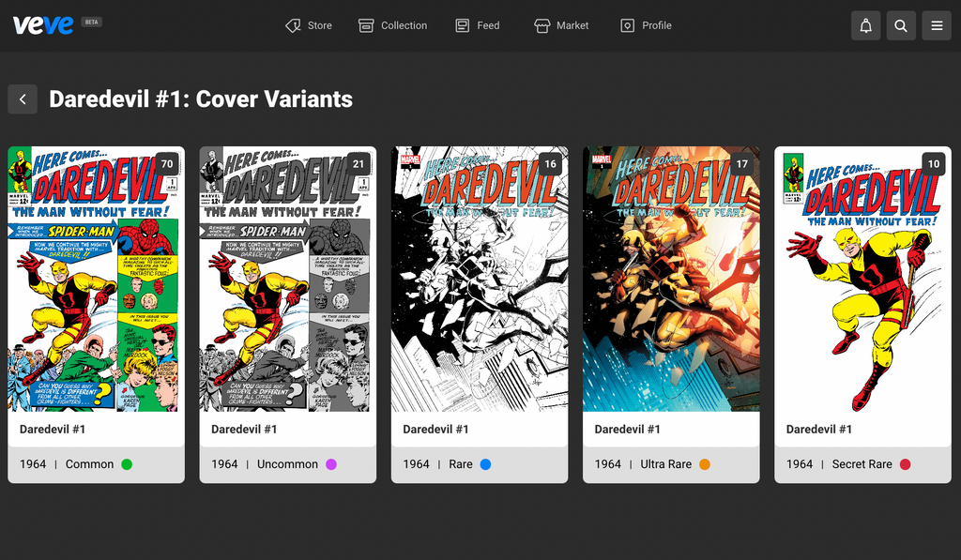Click the search magnifier button
This screenshot has width=961, height=560.
tap(901, 25)
